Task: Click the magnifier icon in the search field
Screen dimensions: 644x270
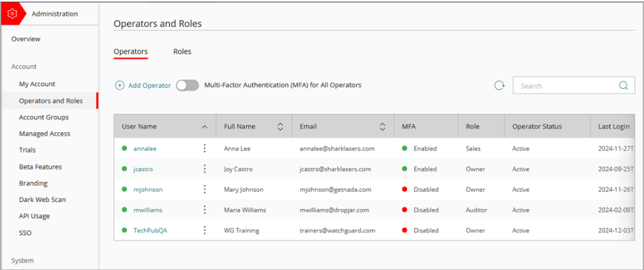Action: (623, 85)
